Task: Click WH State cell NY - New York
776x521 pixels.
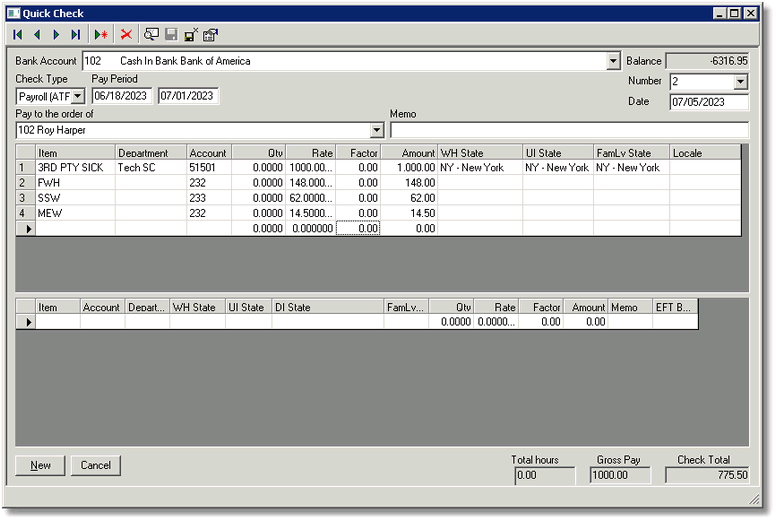Action: pos(480,168)
